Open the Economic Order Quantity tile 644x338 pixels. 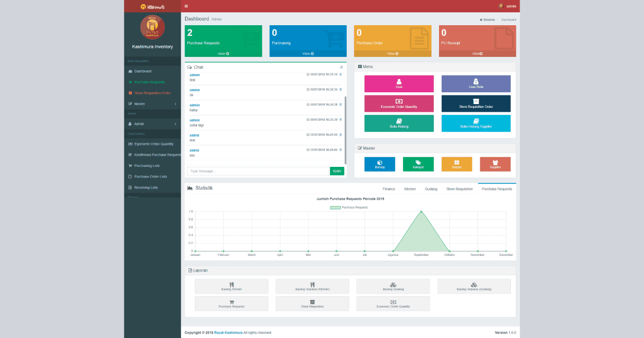[x=399, y=104]
